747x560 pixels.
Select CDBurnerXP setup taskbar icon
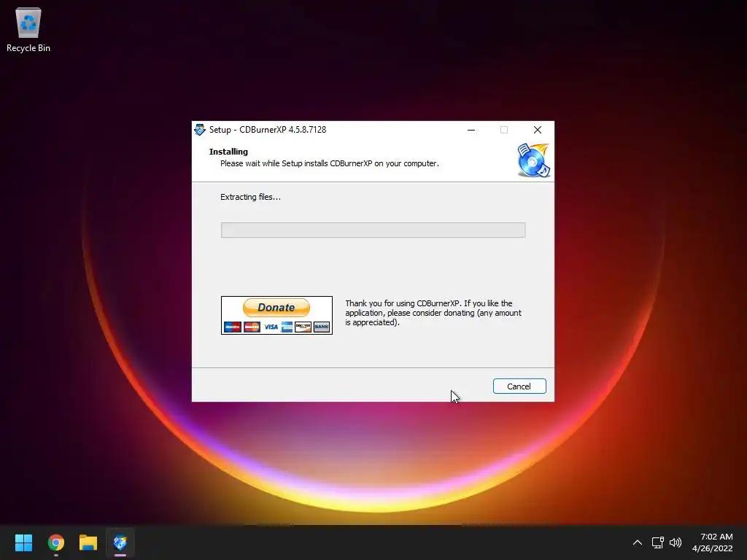120,542
